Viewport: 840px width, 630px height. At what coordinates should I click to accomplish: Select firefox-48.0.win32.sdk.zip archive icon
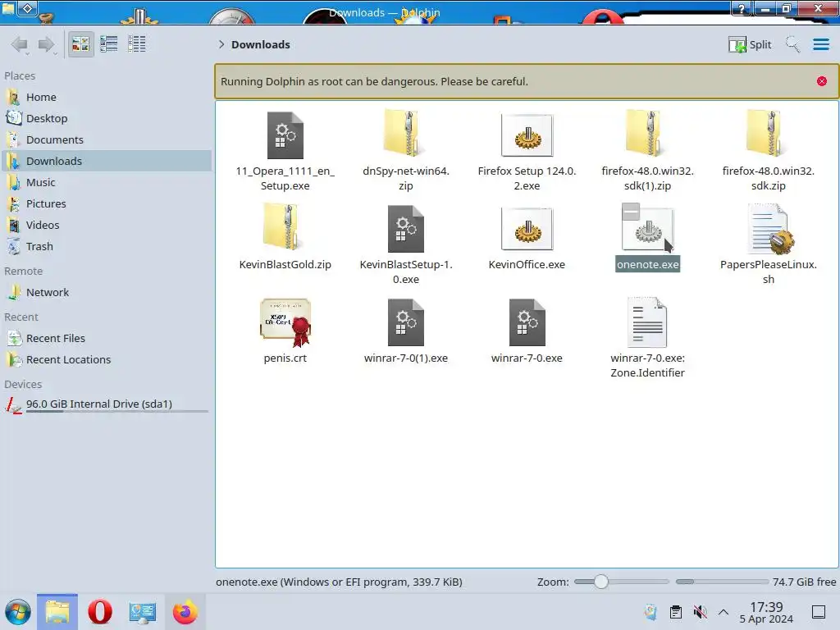tap(768, 134)
